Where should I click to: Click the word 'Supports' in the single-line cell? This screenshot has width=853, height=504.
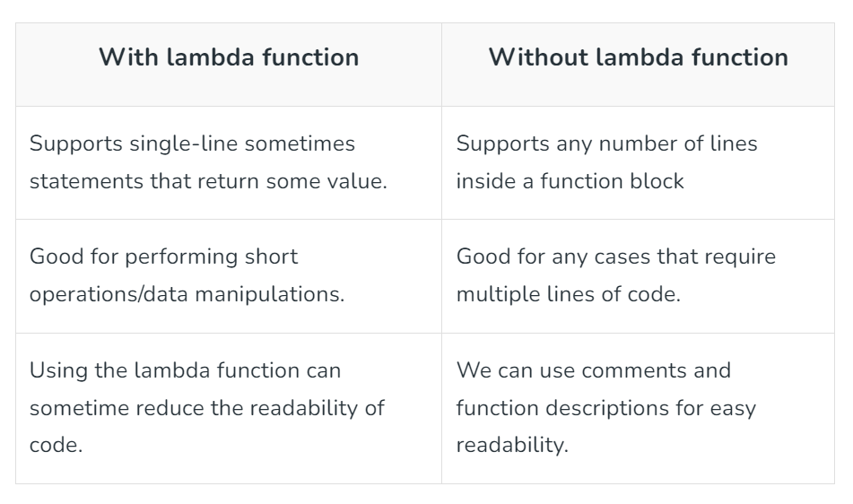76,143
